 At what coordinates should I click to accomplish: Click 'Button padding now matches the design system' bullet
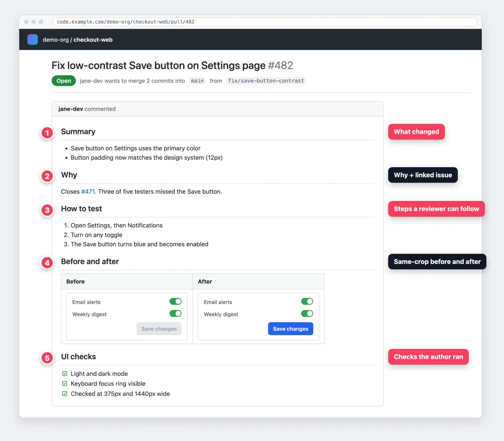147,158
